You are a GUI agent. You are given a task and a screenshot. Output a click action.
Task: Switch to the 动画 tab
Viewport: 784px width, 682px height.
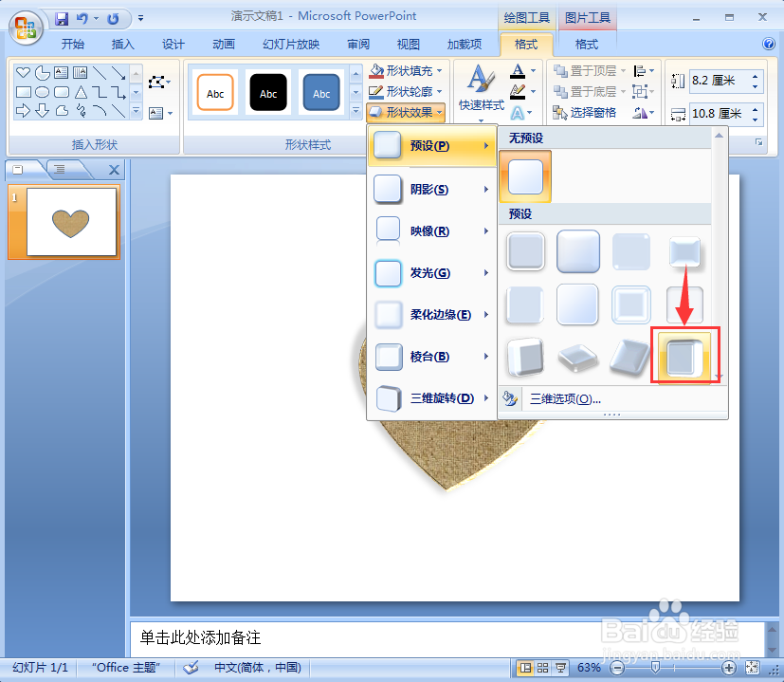224,44
